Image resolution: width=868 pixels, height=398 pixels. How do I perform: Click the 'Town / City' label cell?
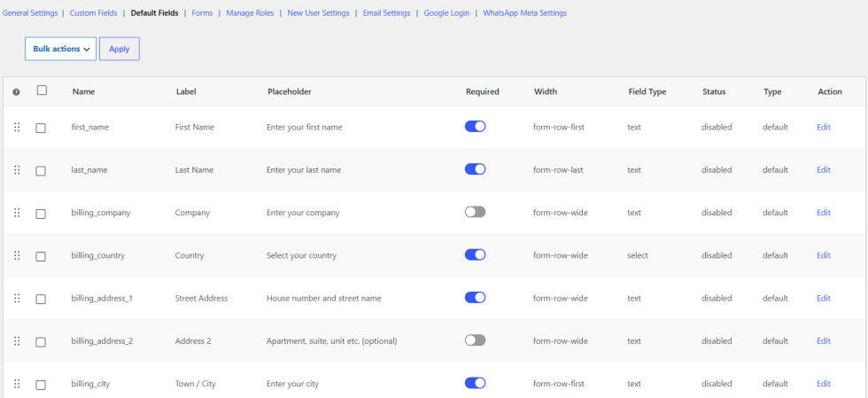click(196, 384)
